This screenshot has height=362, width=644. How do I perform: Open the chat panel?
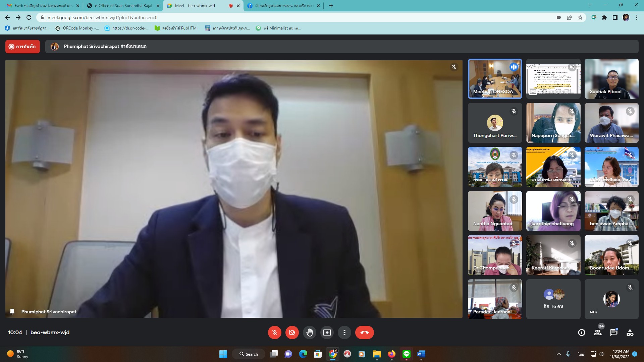(614, 333)
